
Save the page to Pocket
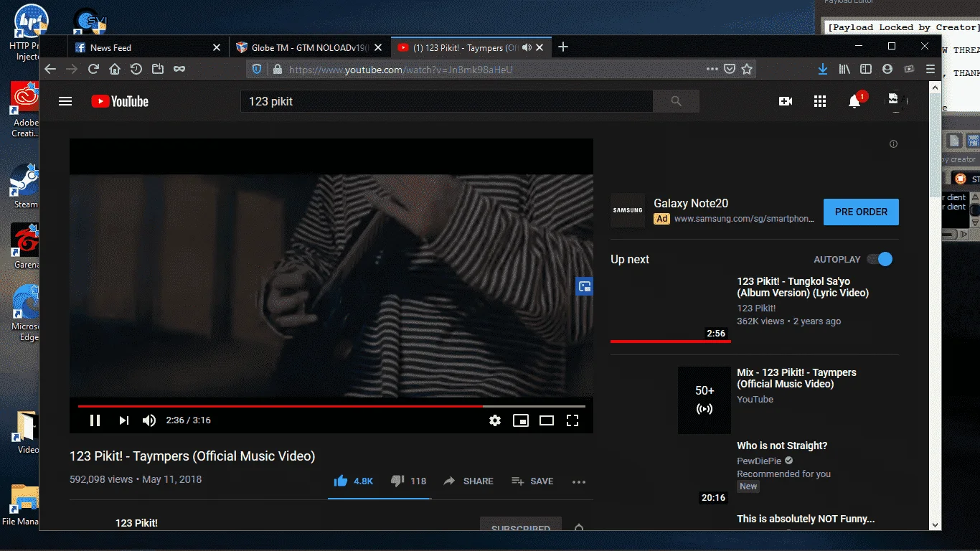[729, 70]
